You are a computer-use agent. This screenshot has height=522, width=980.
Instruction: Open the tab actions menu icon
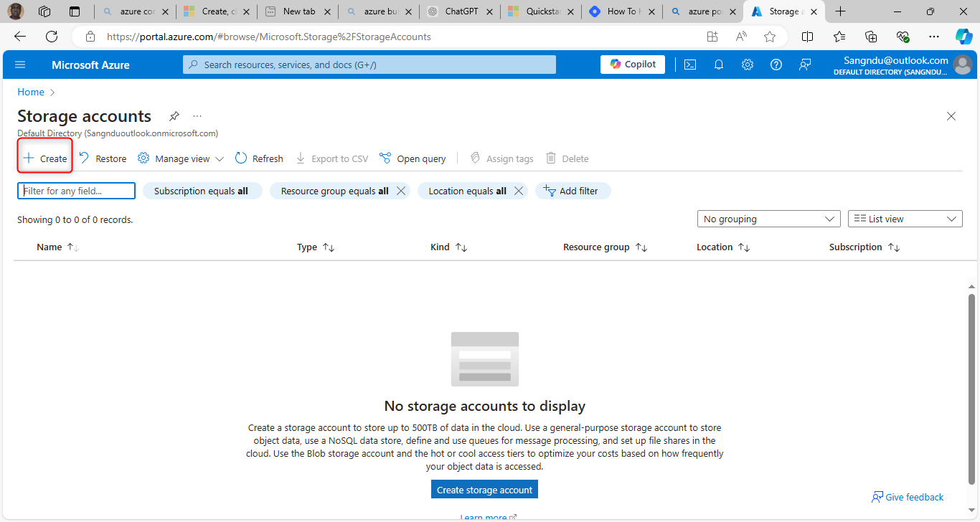75,11
